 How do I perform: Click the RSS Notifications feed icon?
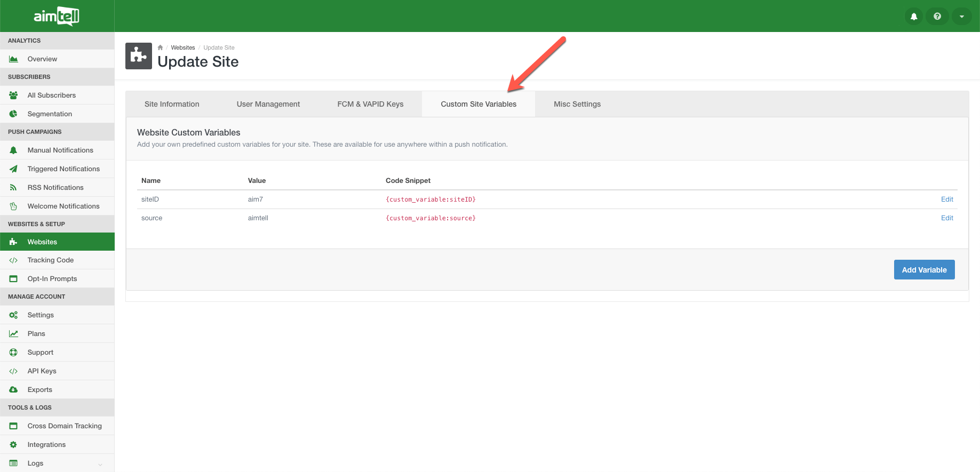tap(13, 188)
